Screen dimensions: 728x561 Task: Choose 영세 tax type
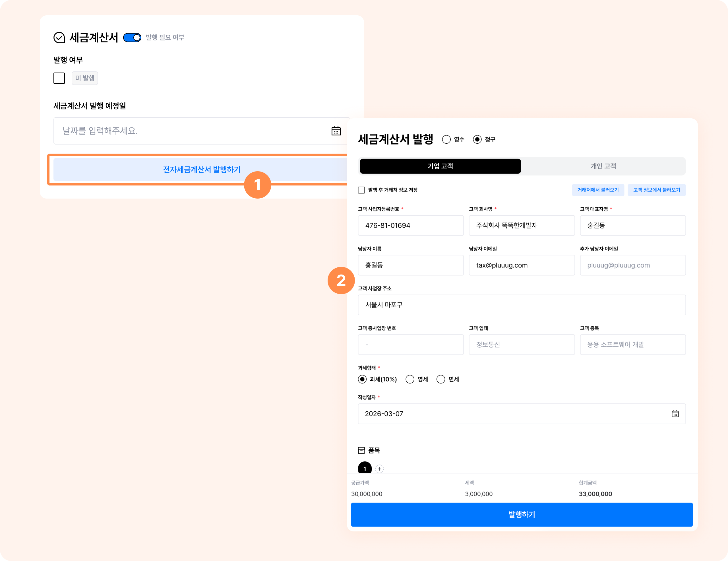[x=410, y=379]
